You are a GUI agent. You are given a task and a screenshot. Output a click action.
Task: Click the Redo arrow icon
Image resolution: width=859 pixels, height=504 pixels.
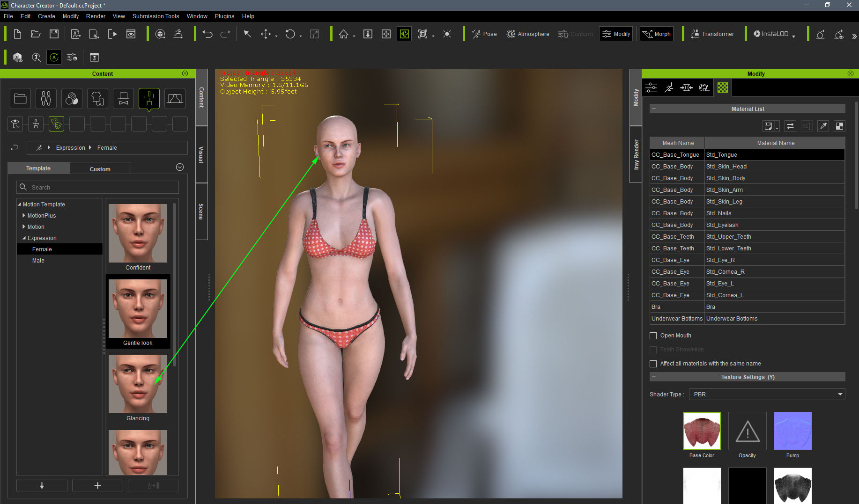pos(225,34)
